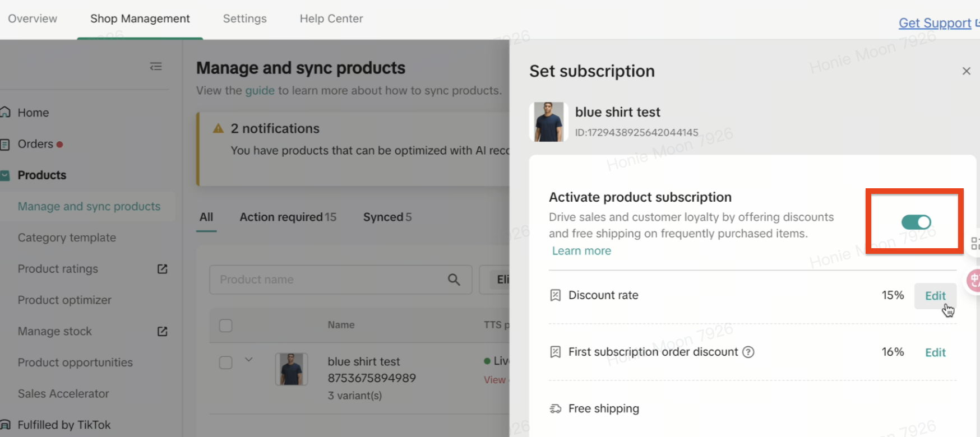Collapse the Products section in sidebar

click(x=5, y=175)
